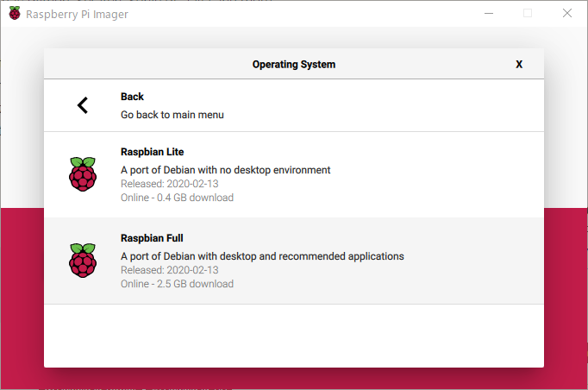588x390 pixels.
Task: Close the Raspberry Pi Imager window
Action: tap(566, 14)
